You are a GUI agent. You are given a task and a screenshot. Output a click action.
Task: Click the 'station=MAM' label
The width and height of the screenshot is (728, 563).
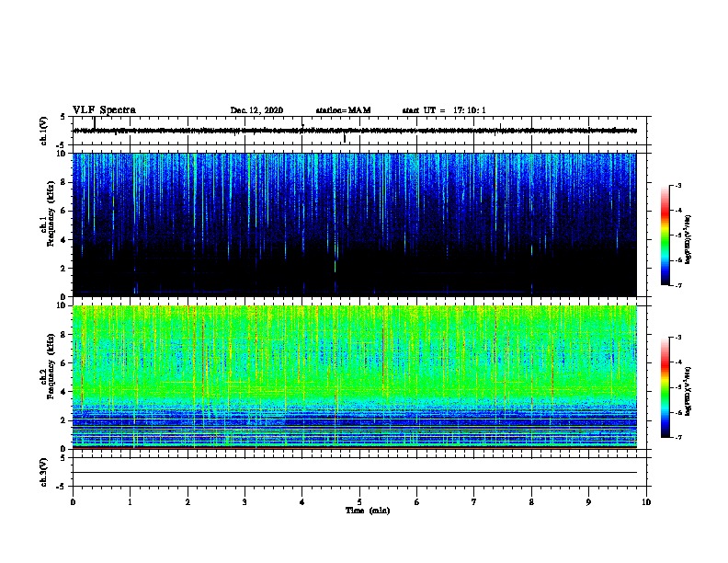click(x=343, y=110)
